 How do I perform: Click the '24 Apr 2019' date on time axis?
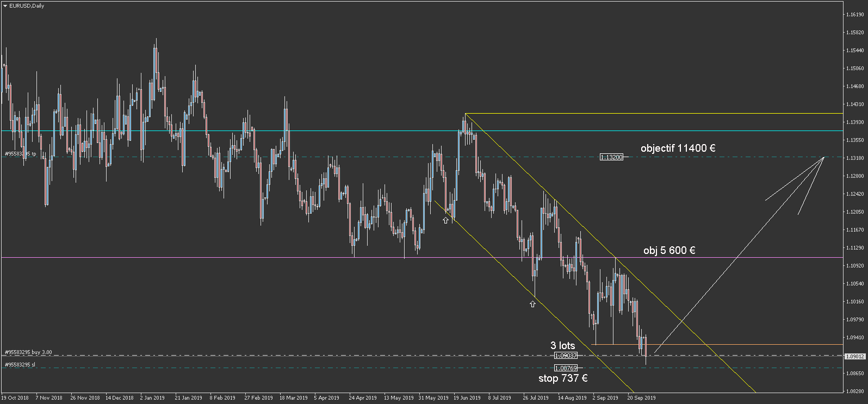click(x=363, y=398)
